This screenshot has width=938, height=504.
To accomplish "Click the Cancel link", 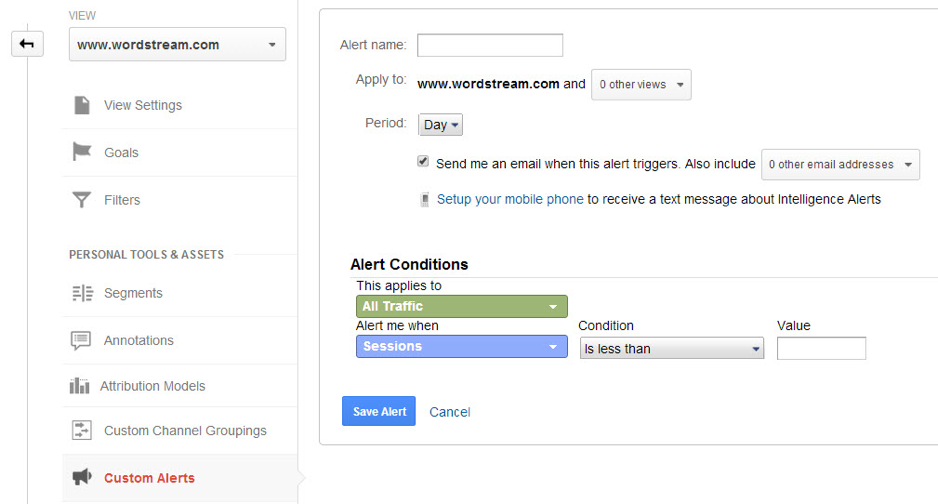I will coord(450,412).
